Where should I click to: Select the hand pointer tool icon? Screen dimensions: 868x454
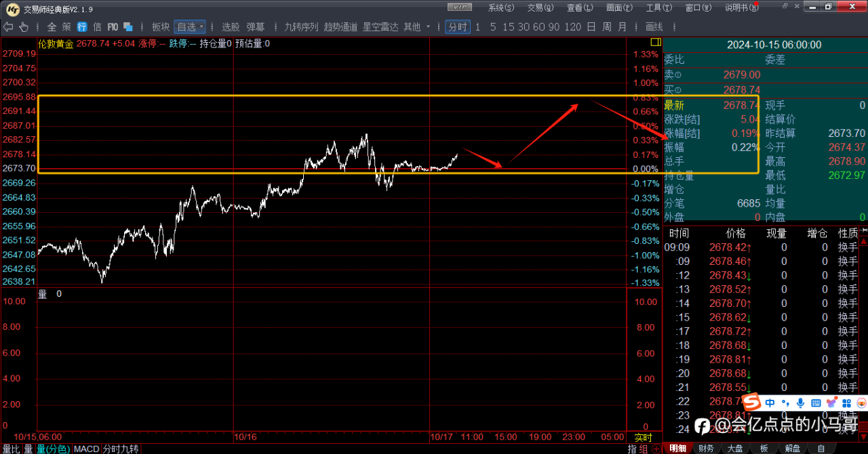(x=24, y=27)
